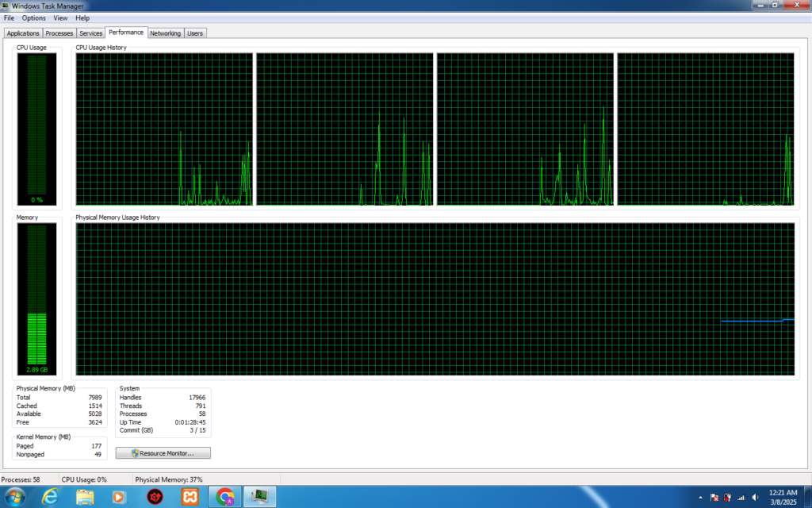This screenshot has width=812, height=508.
Task: Open the volume speaker tray icon
Action: point(755,498)
